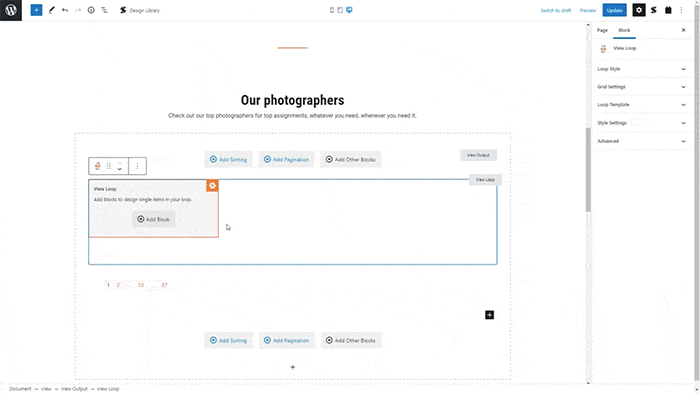
Task: Open the List View outline icon
Action: [104, 10]
